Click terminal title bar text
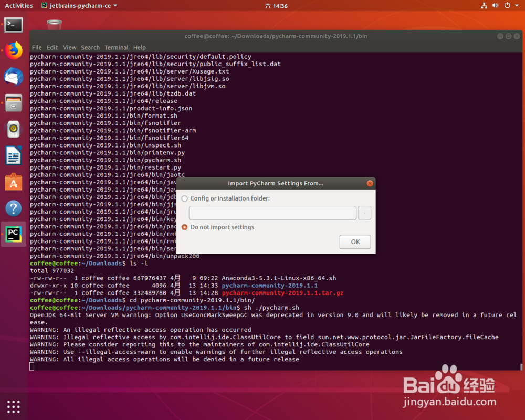Image resolution: width=525 pixels, height=420 pixels. [x=276, y=36]
